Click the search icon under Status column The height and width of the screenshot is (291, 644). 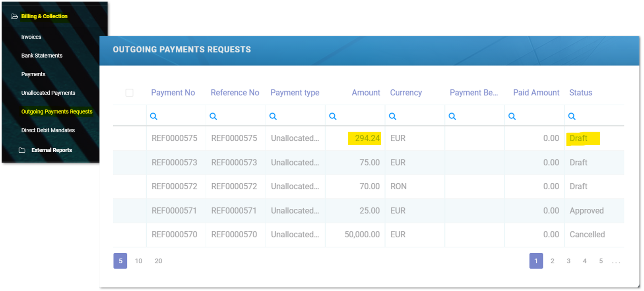point(572,116)
